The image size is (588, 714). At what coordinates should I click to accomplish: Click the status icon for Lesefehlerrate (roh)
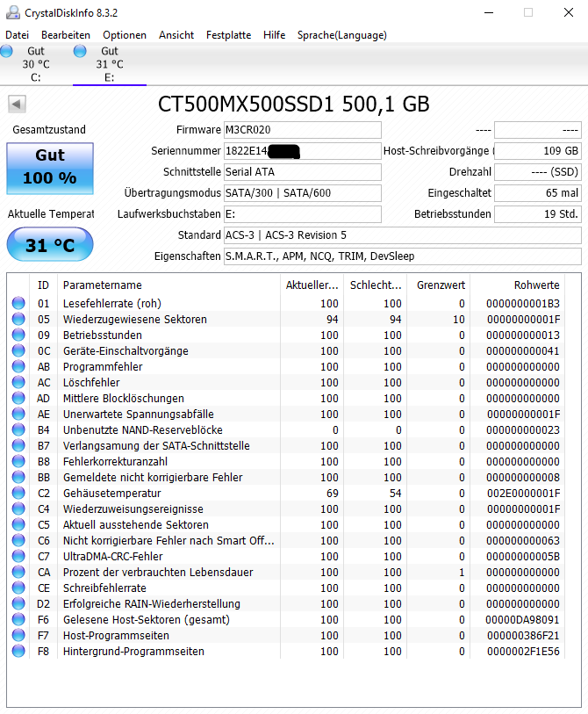pos(18,303)
